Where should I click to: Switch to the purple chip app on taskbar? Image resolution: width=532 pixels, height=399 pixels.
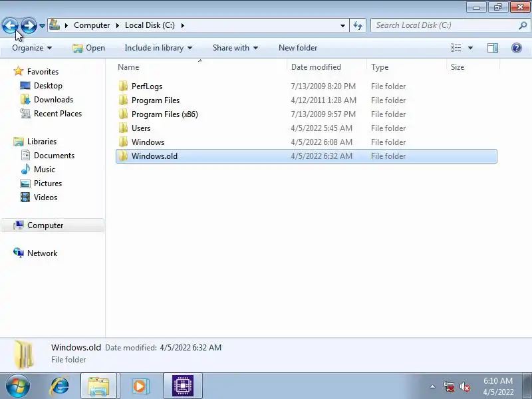pos(182,386)
